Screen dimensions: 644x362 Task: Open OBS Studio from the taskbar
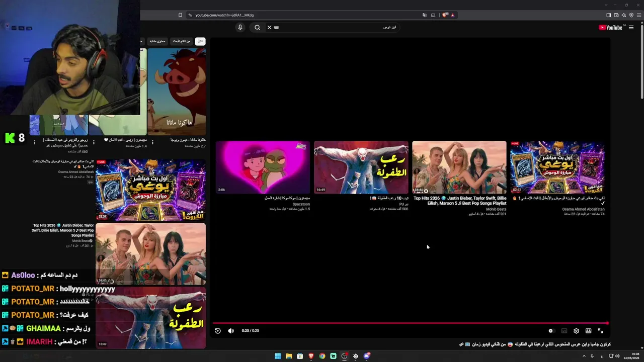click(344, 356)
